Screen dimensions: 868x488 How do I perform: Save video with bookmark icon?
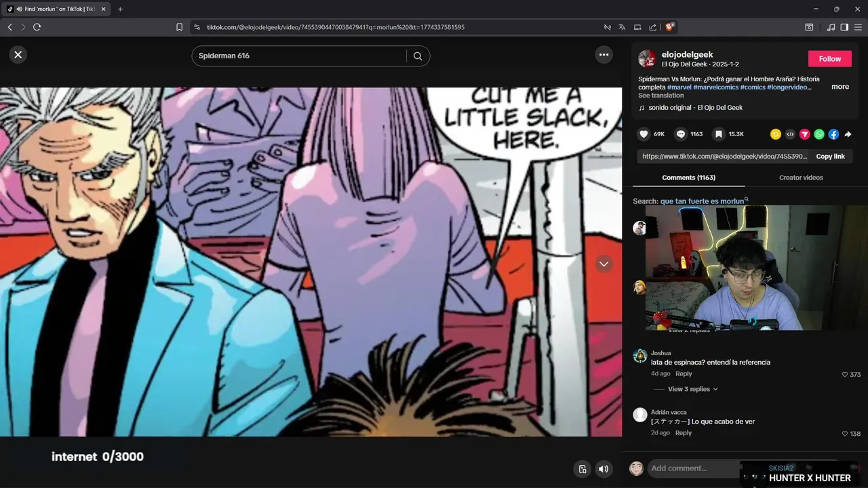point(718,134)
